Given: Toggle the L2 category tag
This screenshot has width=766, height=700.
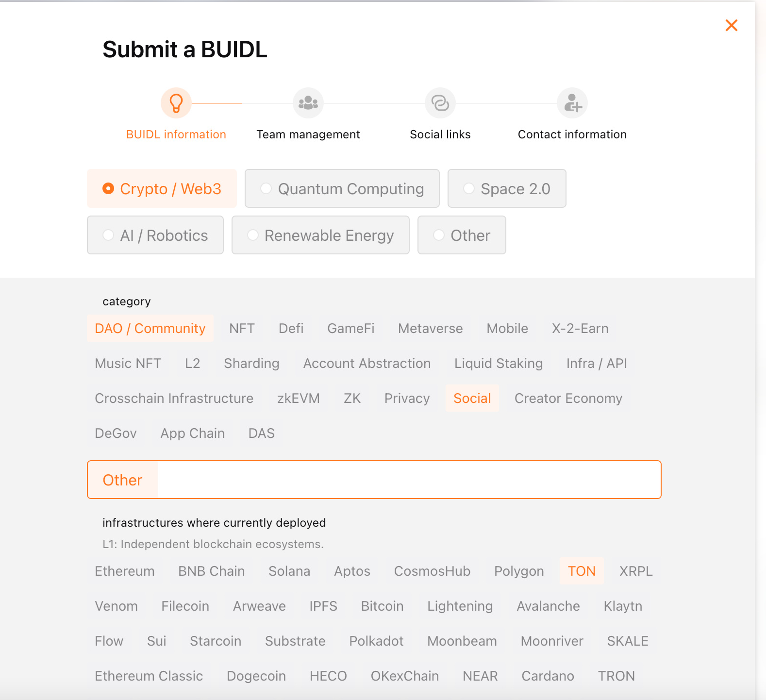Looking at the screenshot, I should point(193,363).
